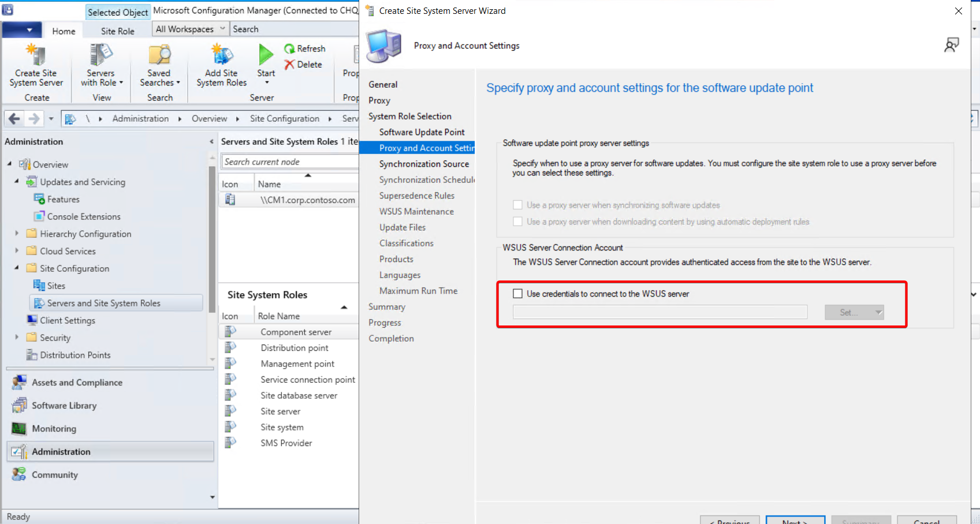
Task: Click the Distribution Points icon
Action: click(32, 355)
